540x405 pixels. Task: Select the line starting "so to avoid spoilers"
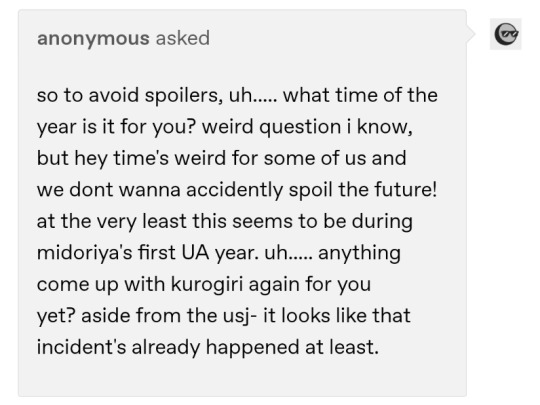[237, 95]
